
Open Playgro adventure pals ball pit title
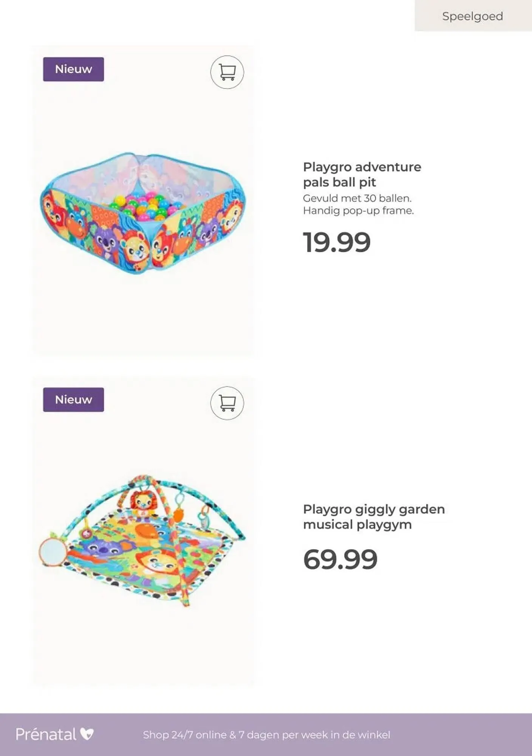click(362, 174)
